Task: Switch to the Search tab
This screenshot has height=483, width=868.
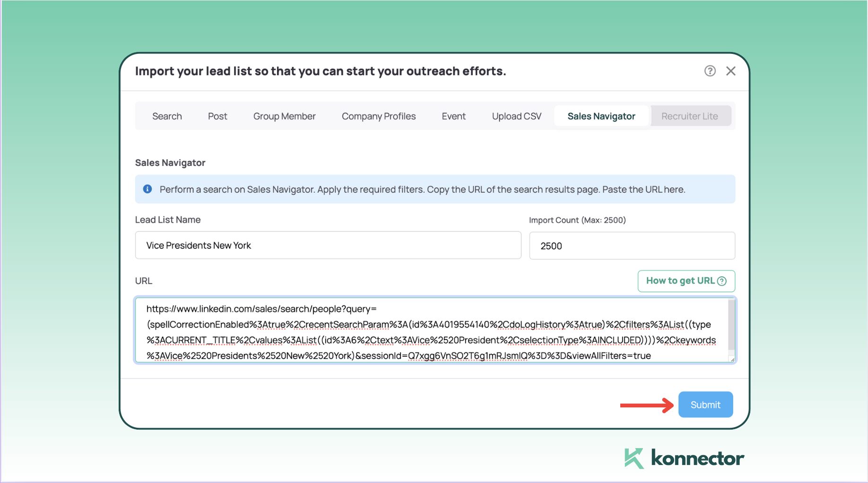Action: coord(167,116)
